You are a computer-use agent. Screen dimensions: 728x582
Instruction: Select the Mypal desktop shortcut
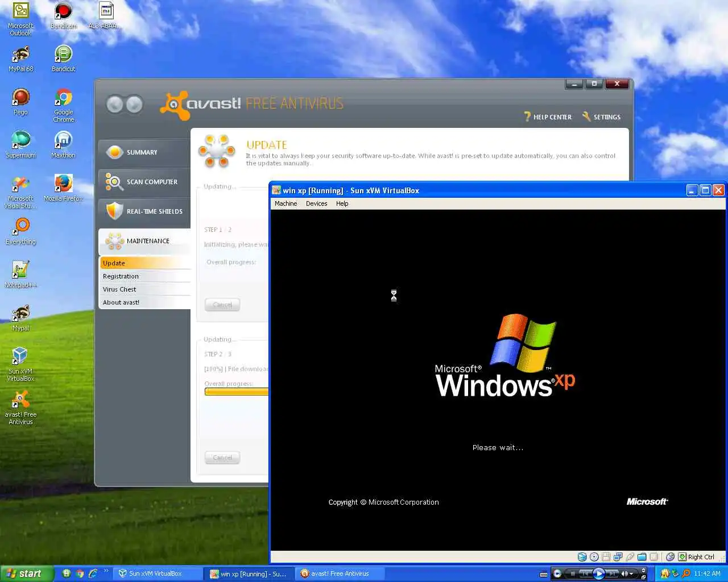pos(20,318)
